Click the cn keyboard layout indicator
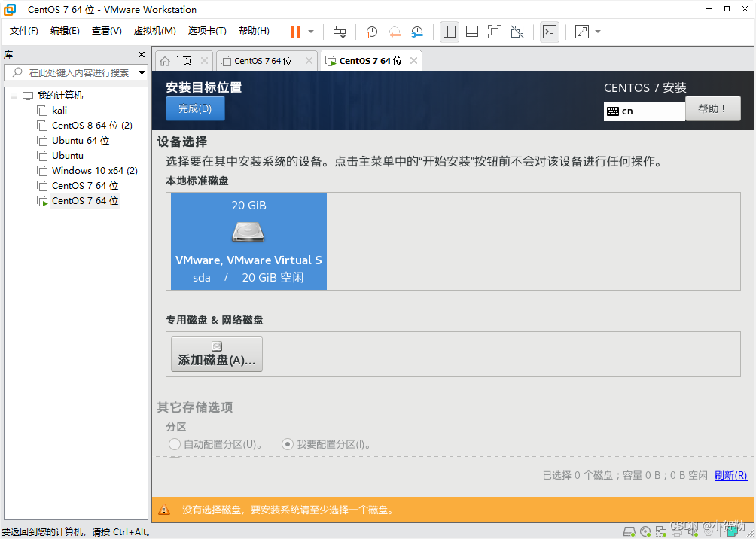The image size is (756, 539). [644, 111]
